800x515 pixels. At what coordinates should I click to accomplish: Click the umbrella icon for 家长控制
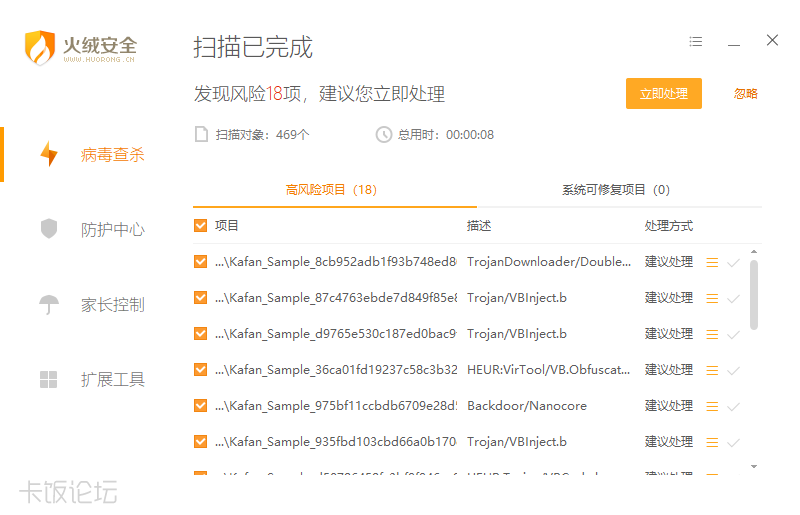(x=49, y=305)
